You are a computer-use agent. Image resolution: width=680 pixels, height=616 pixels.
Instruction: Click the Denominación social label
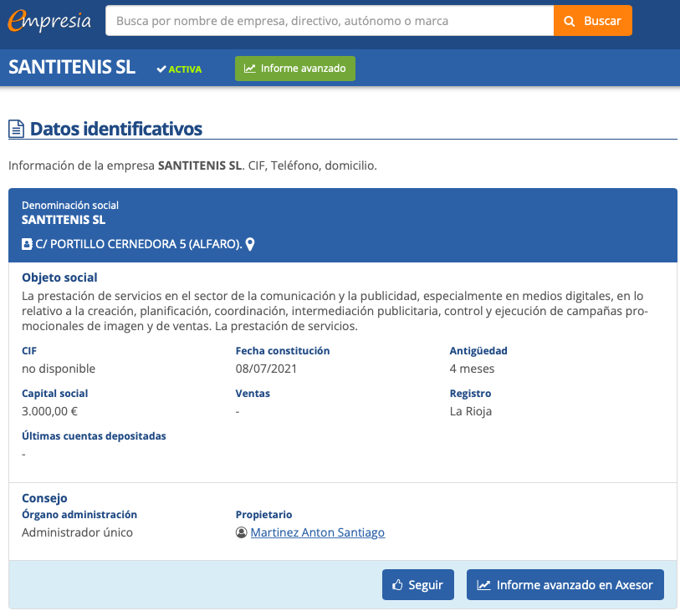(70, 206)
